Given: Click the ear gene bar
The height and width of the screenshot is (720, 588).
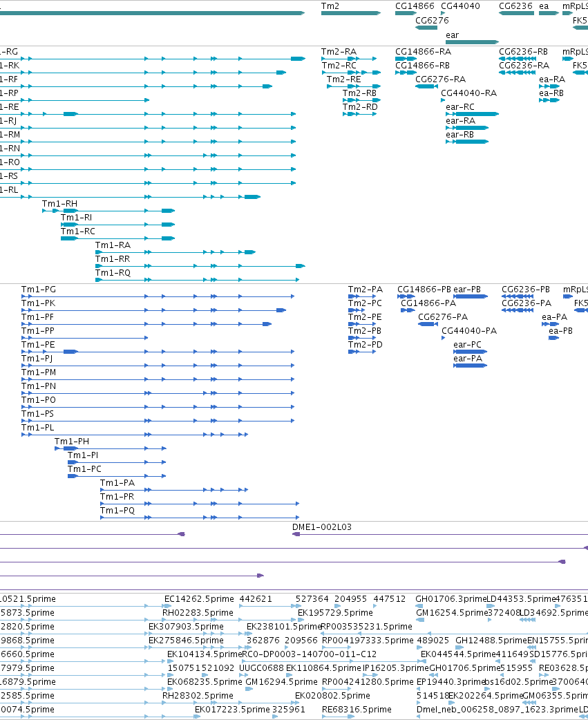Looking at the screenshot, I should (x=472, y=42).
